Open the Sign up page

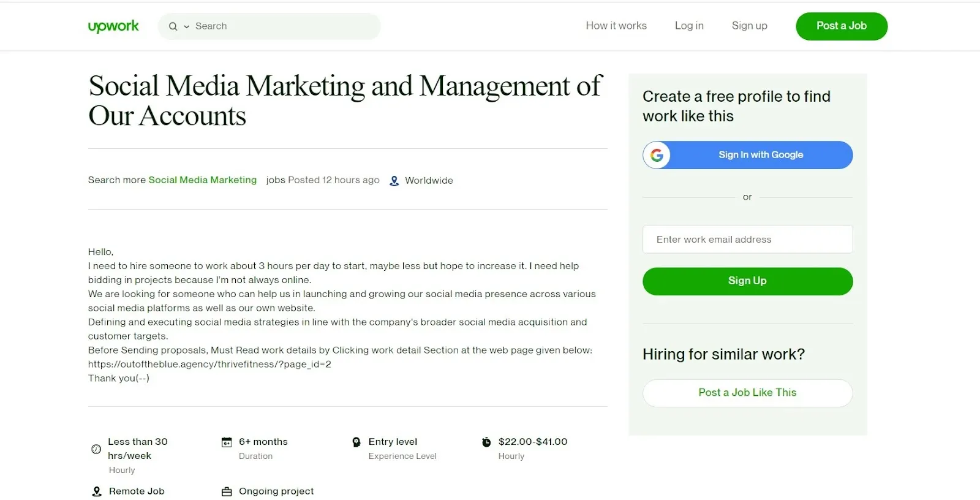pos(749,26)
